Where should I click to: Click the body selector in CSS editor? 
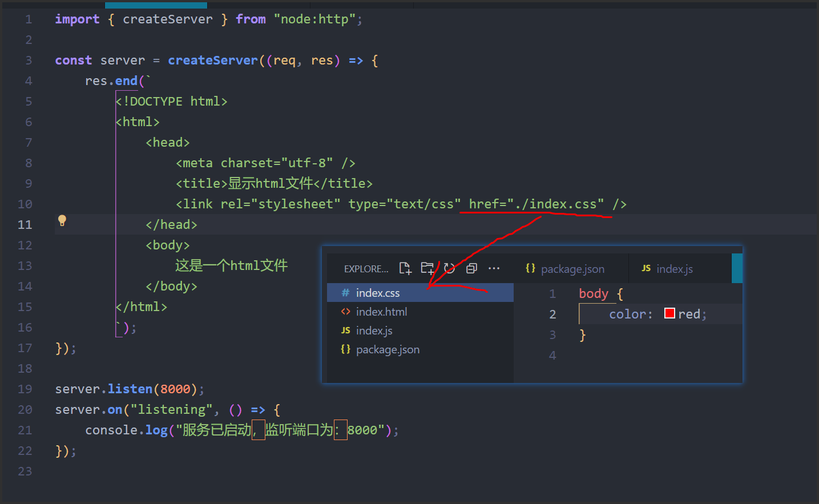click(594, 293)
